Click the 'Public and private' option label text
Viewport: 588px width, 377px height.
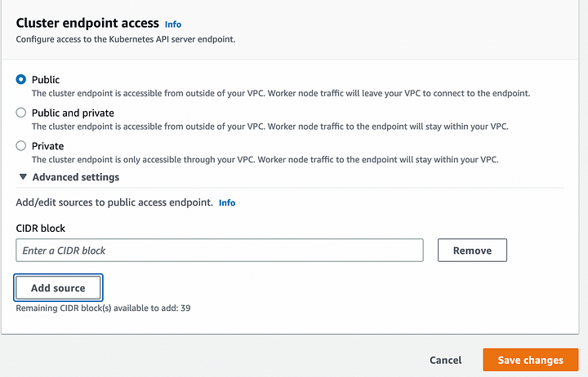pos(73,113)
